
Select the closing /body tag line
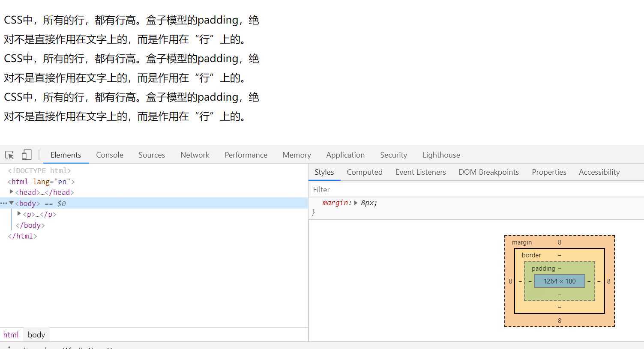(30, 225)
